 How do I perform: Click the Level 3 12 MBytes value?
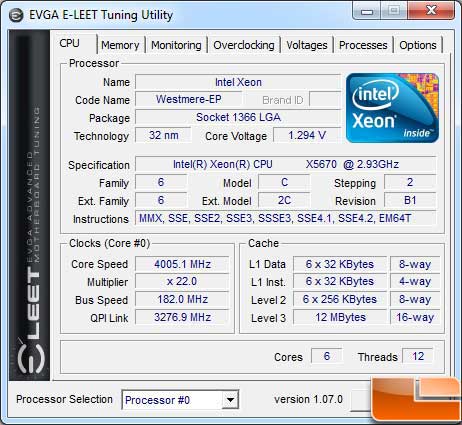[340, 317]
